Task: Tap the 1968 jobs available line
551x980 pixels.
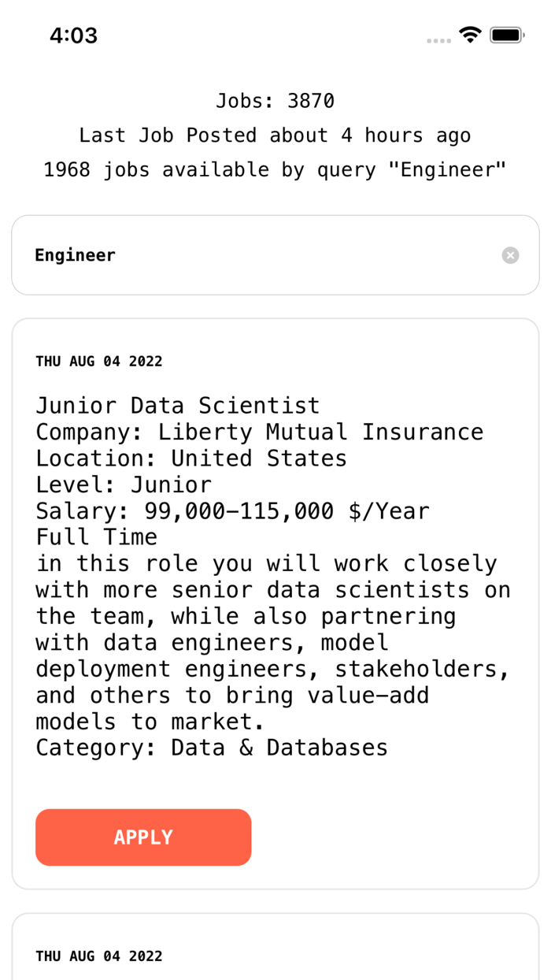Action: [x=275, y=169]
